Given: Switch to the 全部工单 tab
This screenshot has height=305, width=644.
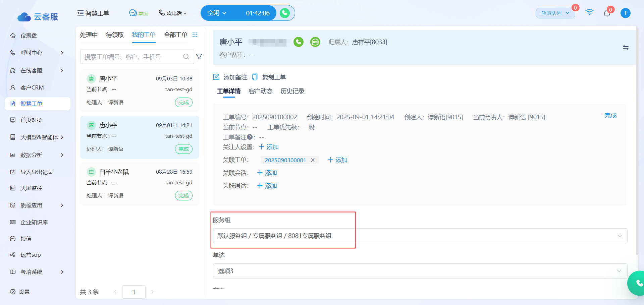Looking at the screenshot, I should 176,35.
